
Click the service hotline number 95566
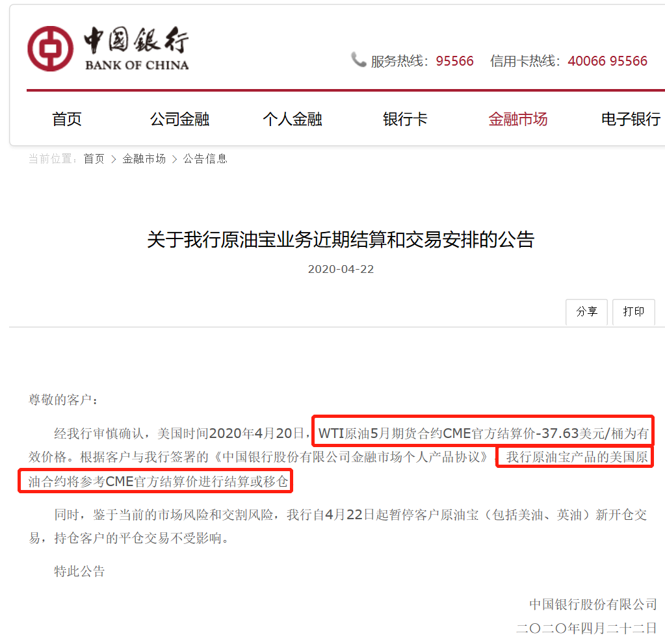tap(454, 61)
